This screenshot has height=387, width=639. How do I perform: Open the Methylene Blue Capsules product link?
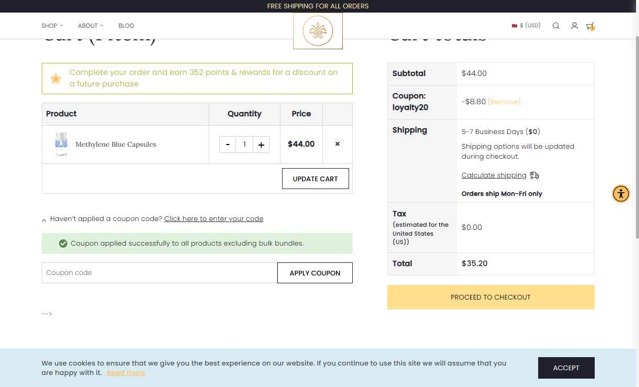(x=116, y=144)
